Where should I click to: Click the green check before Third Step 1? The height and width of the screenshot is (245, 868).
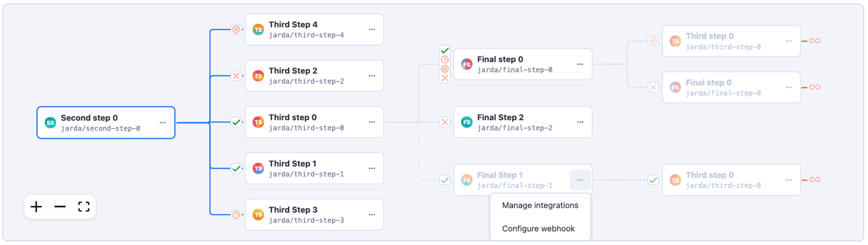237,168
